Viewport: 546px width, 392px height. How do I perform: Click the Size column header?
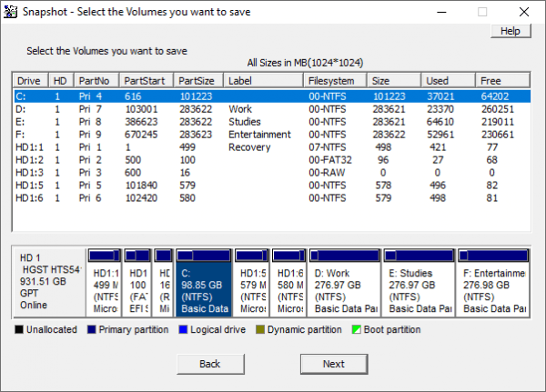pyautogui.click(x=394, y=81)
